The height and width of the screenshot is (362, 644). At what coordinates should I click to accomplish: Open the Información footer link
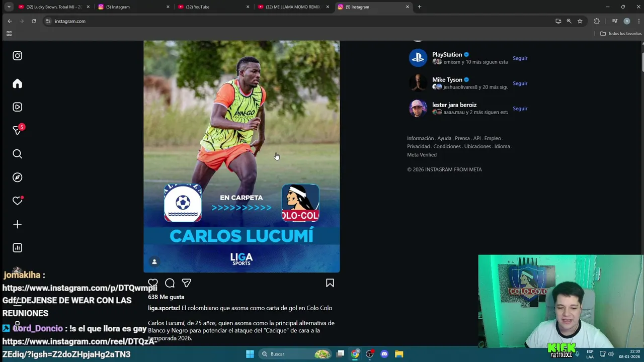tap(420, 138)
